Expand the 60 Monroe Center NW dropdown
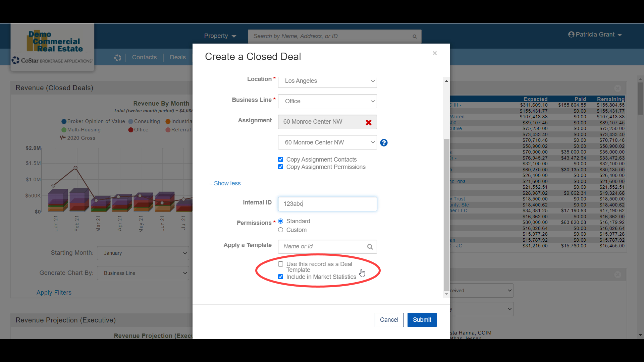The image size is (644, 362). [x=327, y=142]
